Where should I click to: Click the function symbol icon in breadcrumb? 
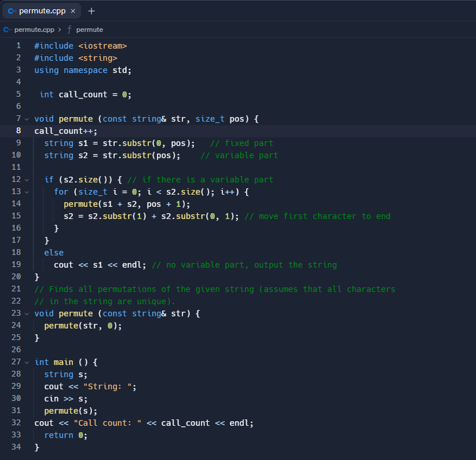tap(69, 30)
